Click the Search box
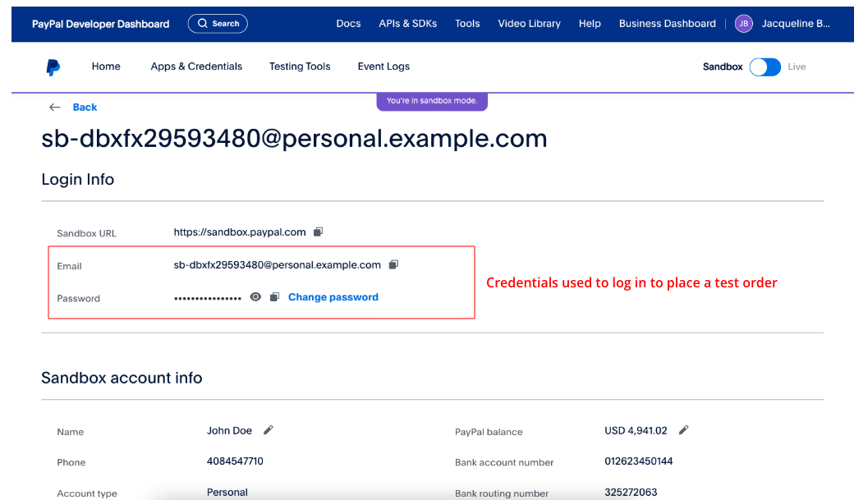The height and width of the screenshot is (500, 868). tap(218, 24)
